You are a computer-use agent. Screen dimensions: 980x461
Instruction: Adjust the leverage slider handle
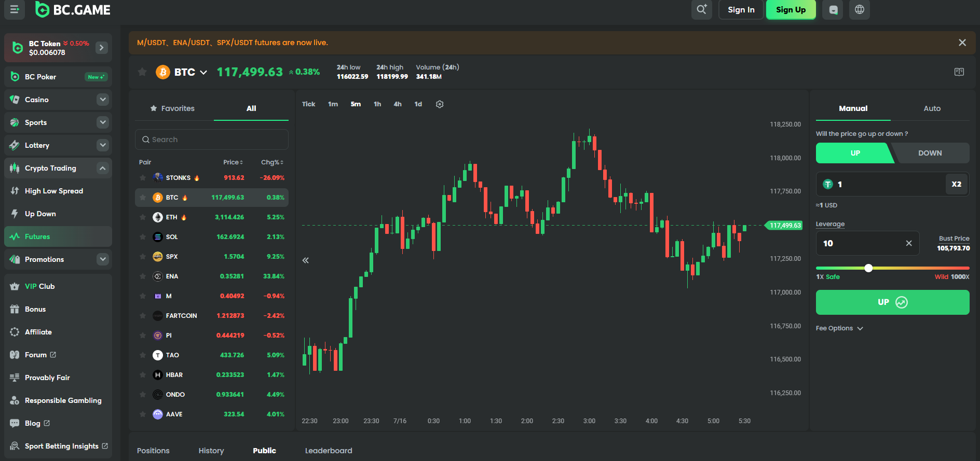pos(868,268)
